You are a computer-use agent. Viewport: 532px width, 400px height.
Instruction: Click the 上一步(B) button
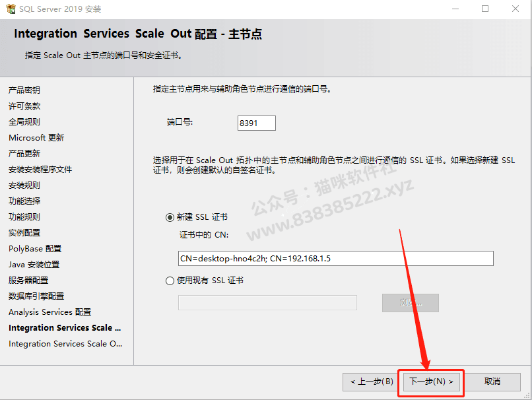pyautogui.click(x=372, y=382)
